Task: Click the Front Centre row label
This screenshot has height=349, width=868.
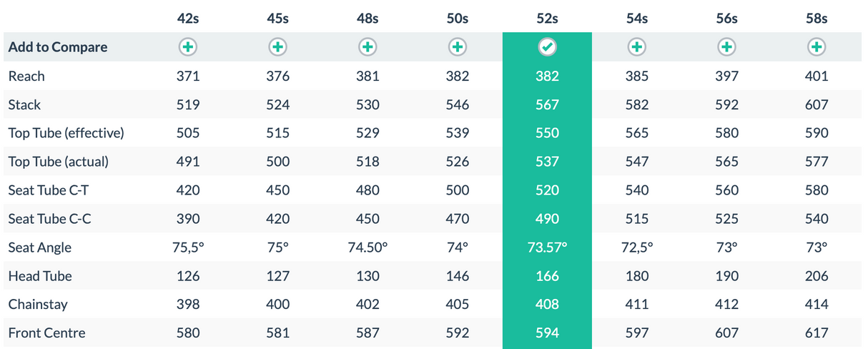Action: (46, 333)
